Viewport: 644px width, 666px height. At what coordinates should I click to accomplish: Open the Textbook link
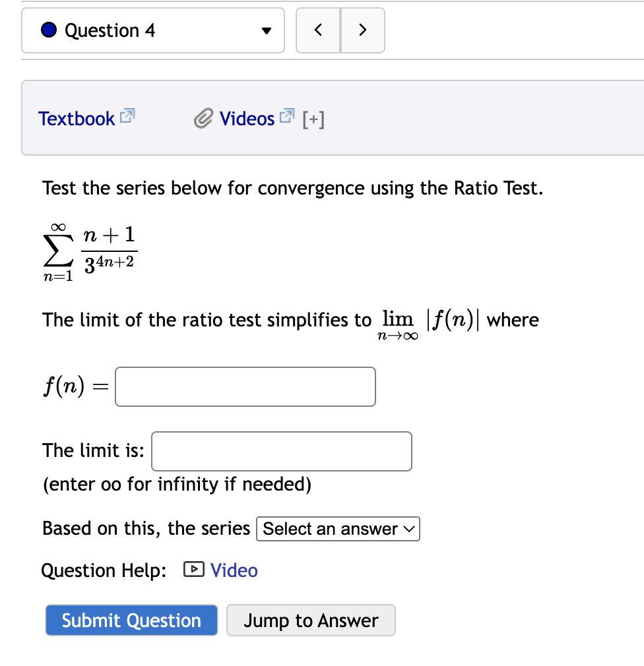click(76, 118)
